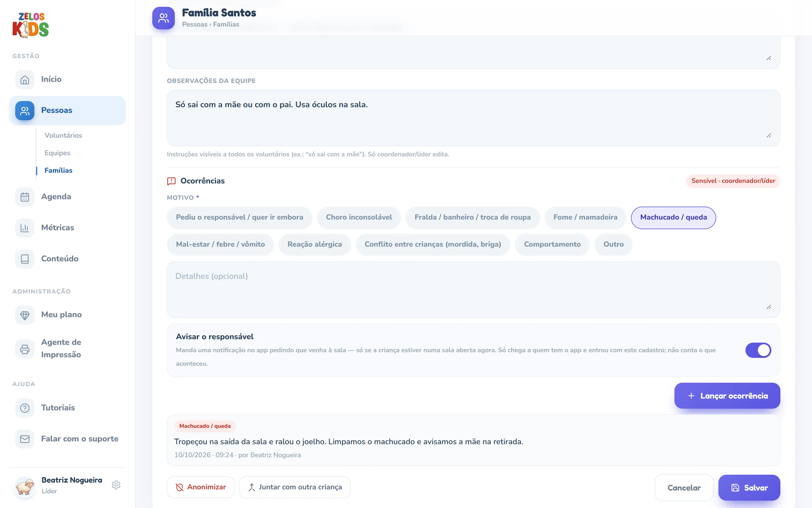
Task: Click the Salvar button
Action: [749, 487]
